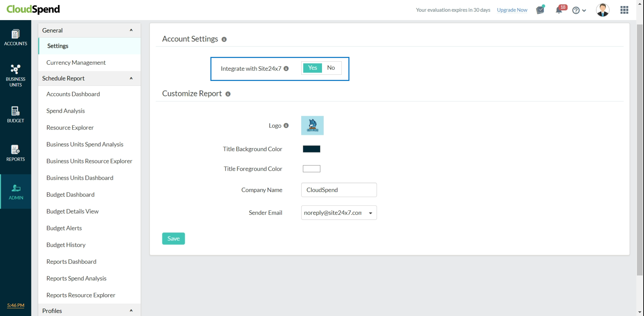Collapse the Schedule Report section
This screenshot has height=316, width=644.
tap(131, 78)
